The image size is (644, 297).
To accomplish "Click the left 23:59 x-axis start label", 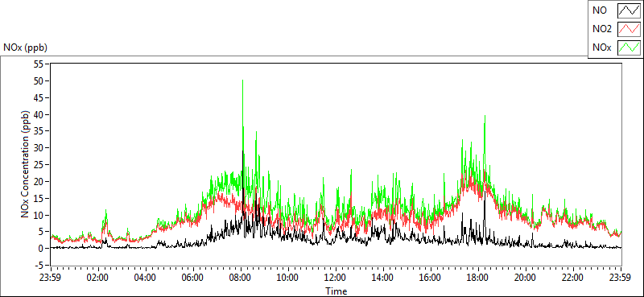I will point(51,278).
